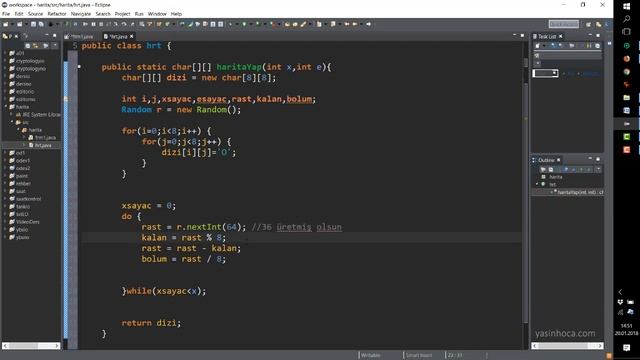Click Collapse All in Package Explorer
This screenshot has width=640, height=360.
(28, 46)
